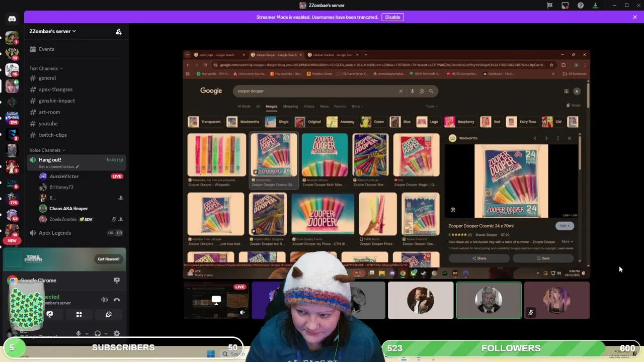Toggle the noise suppression waveform icon

point(104,300)
